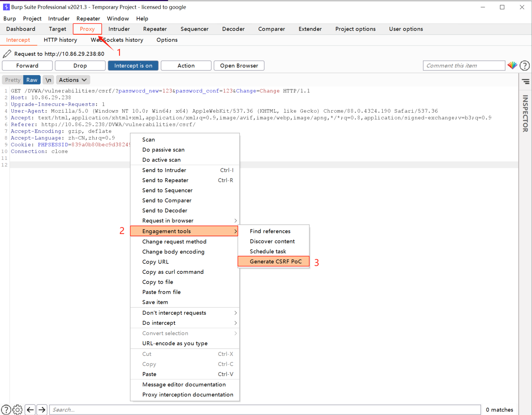Click the pencil edit icon beside request target
This screenshot has height=415, width=532.
7,54
